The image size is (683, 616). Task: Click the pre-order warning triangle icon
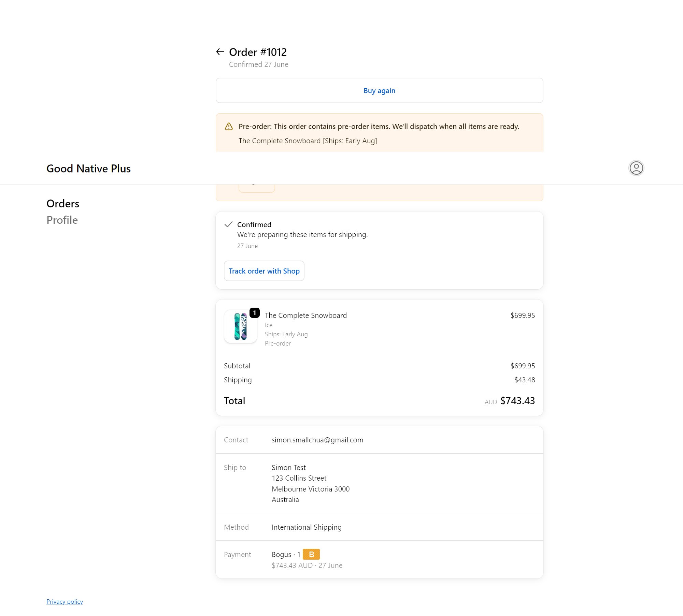(x=229, y=127)
